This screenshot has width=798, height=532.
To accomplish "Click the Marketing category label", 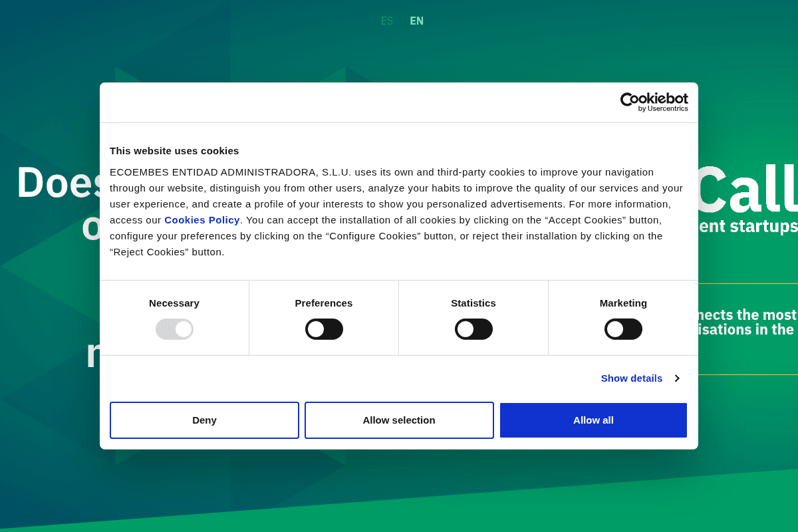I will click(x=623, y=303).
